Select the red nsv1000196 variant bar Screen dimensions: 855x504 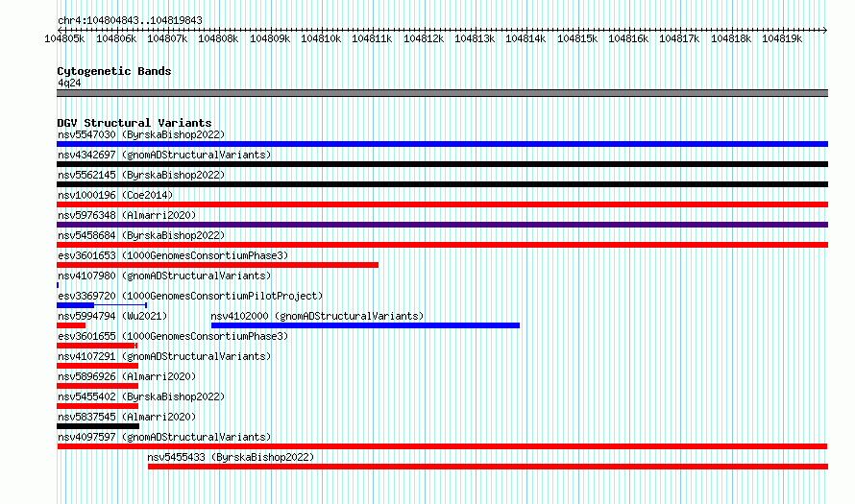[442, 204]
